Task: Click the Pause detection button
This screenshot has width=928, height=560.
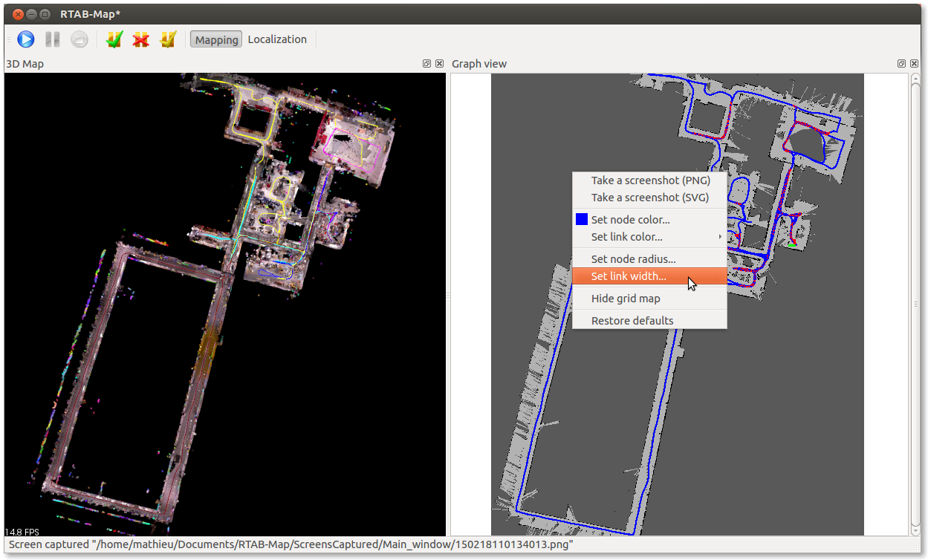Action: (x=52, y=39)
